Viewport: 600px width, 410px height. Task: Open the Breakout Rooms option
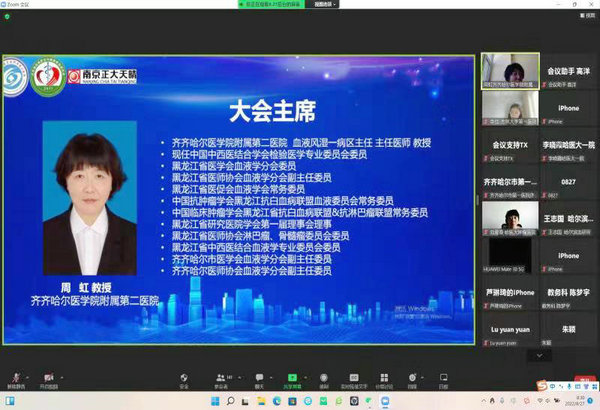pyautogui.click(x=384, y=379)
